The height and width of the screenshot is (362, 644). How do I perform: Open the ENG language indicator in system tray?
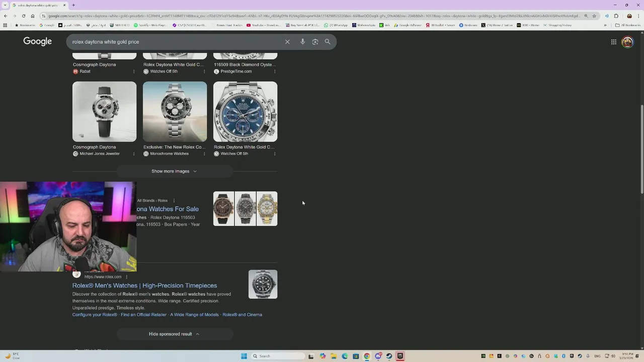[598, 356]
